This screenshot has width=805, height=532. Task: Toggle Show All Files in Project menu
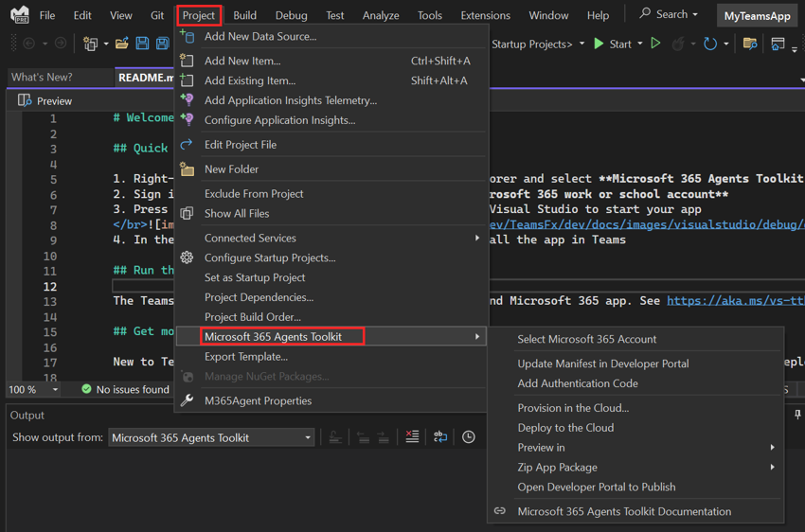click(x=237, y=214)
